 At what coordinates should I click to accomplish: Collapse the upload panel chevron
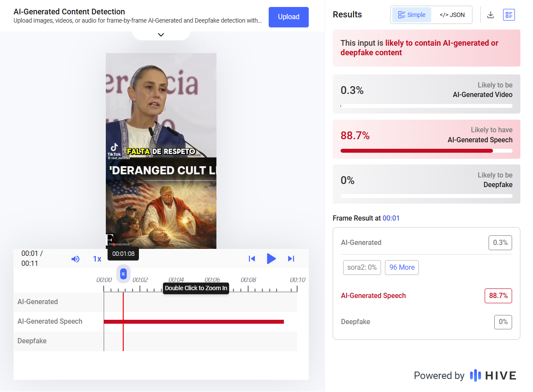pos(161,35)
